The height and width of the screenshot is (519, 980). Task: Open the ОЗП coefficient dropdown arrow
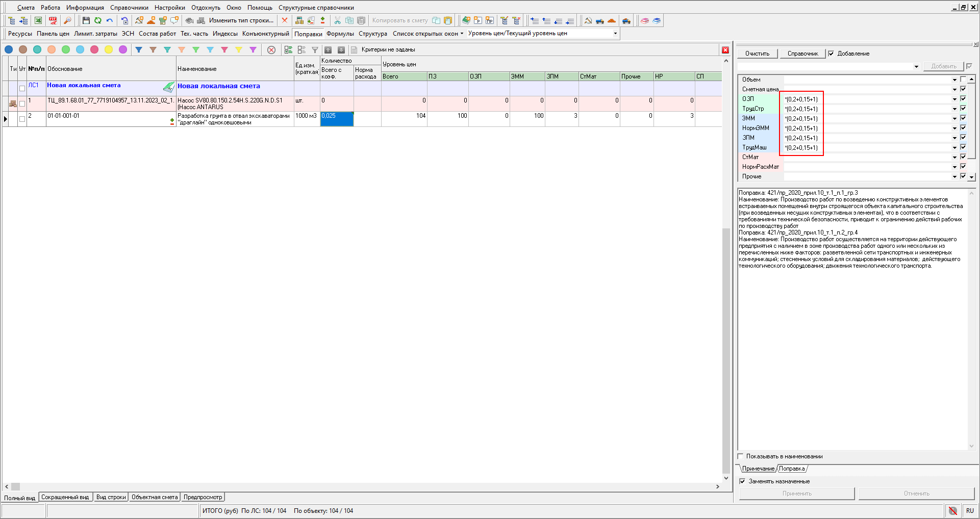tap(954, 99)
